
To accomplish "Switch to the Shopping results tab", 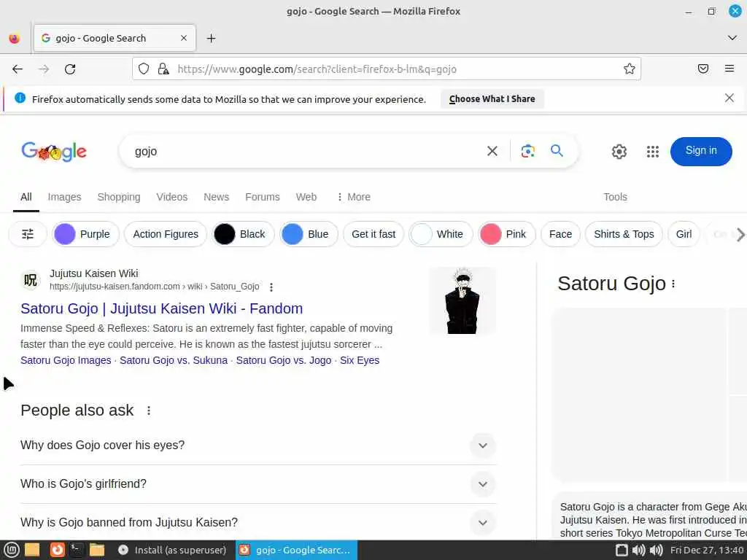I will [119, 197].
